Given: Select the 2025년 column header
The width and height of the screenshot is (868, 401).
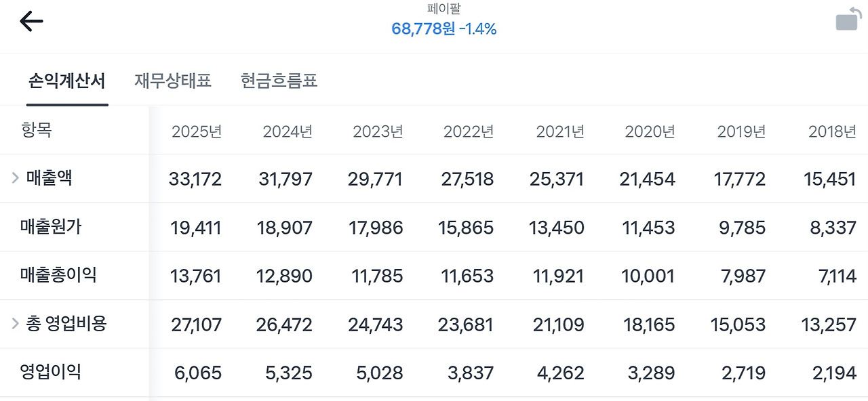Looking at the screenshot, I should coord(197,131).
